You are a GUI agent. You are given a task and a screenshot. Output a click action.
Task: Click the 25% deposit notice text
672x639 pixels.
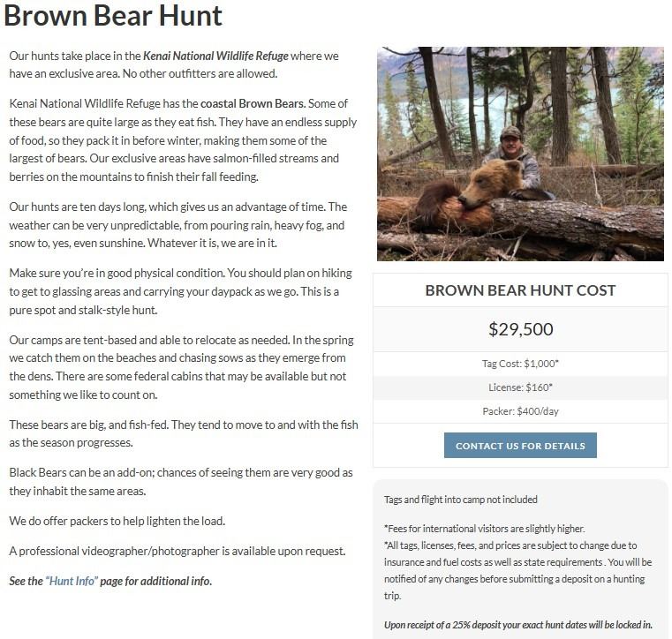[518, 625]
